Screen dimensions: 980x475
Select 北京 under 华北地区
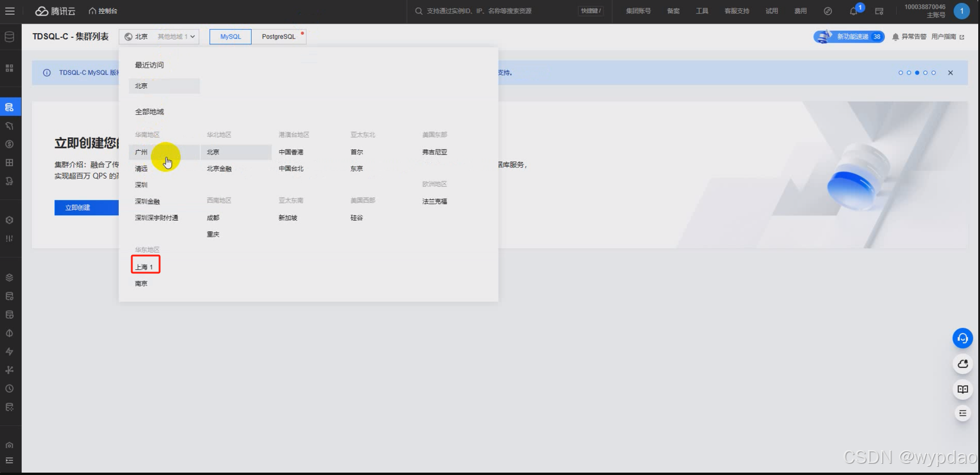[236, 152]
